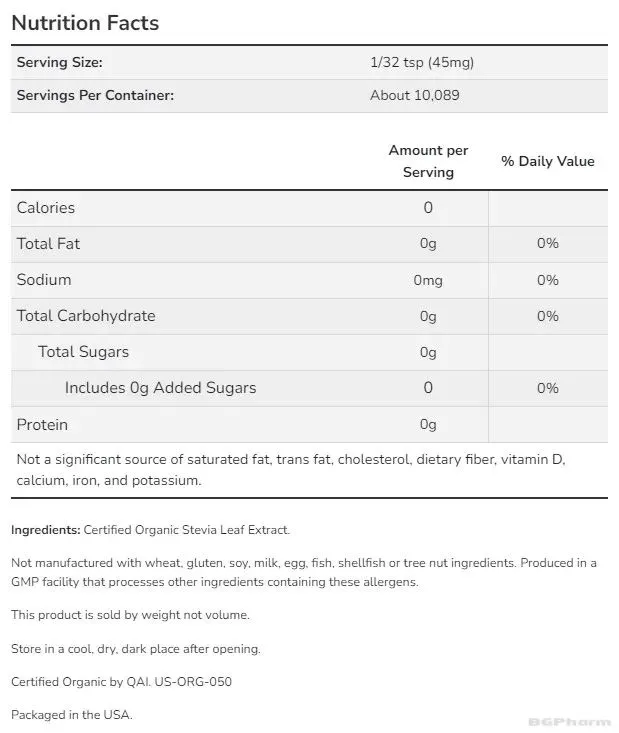Click Includes 0g Added Sugars text

click(160, 388)
